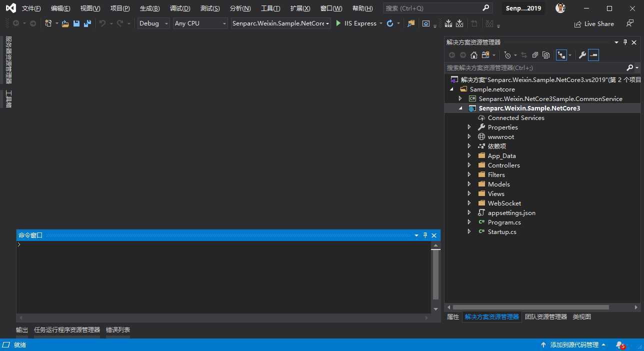Switch to the 属性 tab
This screenshot has width=644, height=351.
pos(453,317)
